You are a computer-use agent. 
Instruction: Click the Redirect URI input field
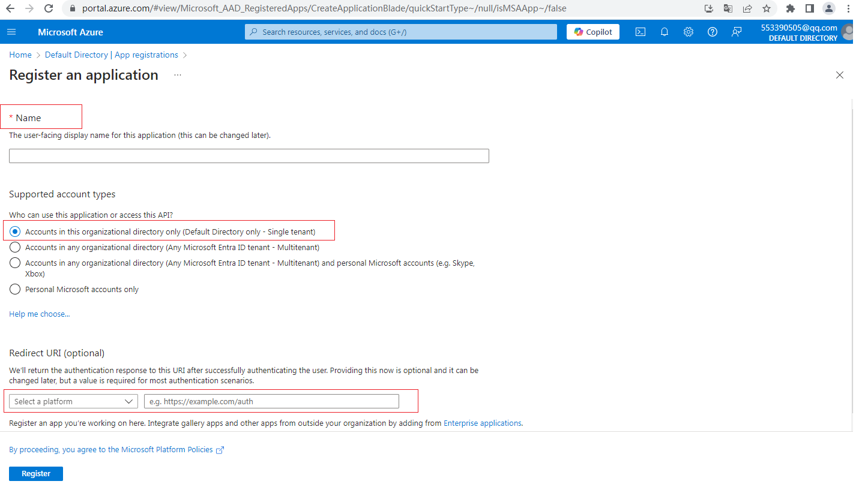point(271,401)
